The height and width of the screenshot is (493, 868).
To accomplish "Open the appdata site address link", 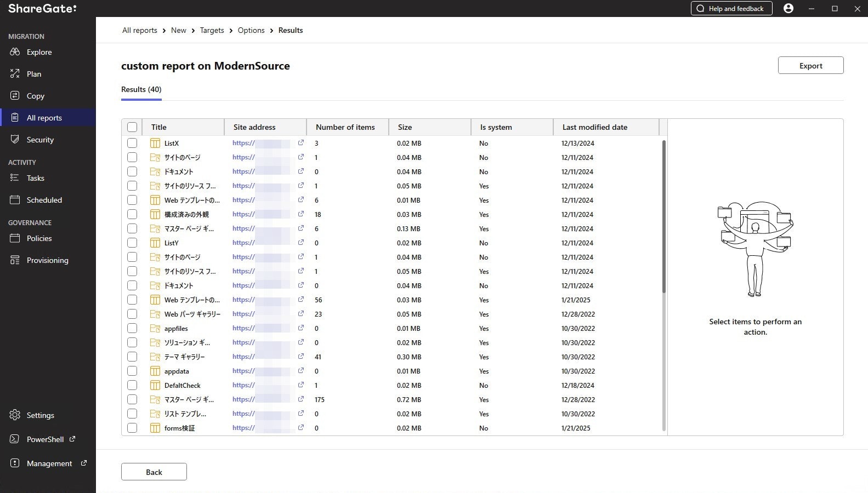I will (x=243, y=371).
